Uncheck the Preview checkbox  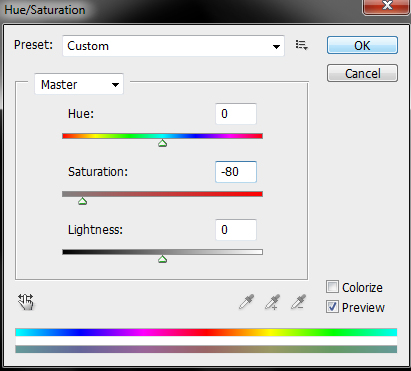point(332,307)
